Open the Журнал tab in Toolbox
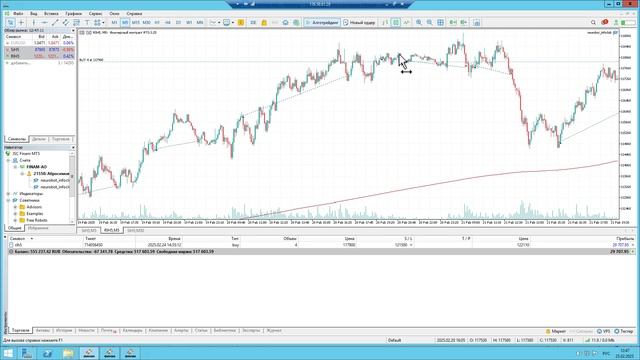Screen dimensions: 640x360 (274, 331)
